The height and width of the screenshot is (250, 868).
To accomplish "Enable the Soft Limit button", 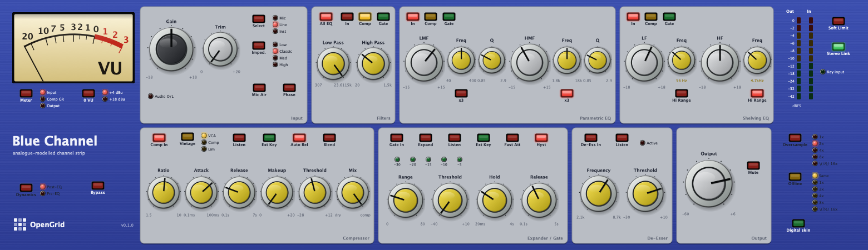I will tap(839, 21).
